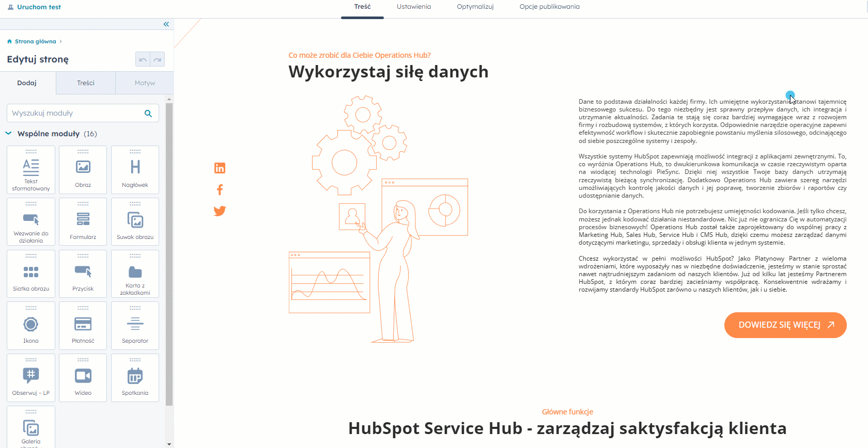The width and height of the screenshot is (868, 448).
Task: Select the Dodaj sidebar tab
Action: 27,83
